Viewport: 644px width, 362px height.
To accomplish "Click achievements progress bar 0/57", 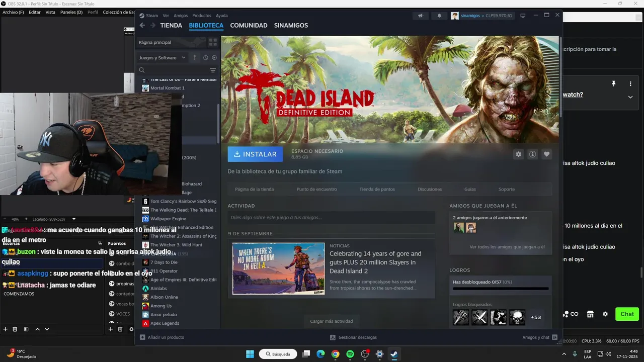I will point(501,289).
